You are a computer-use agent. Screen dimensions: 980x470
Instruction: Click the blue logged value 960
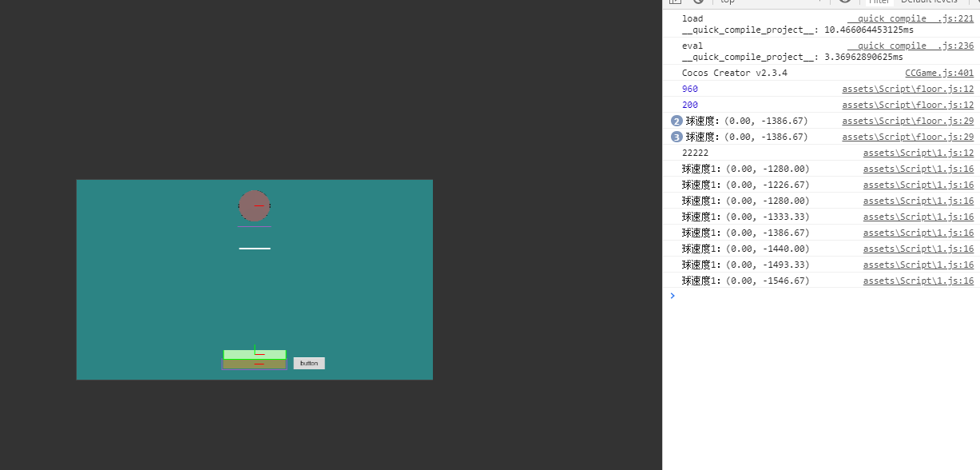[690, 89]
